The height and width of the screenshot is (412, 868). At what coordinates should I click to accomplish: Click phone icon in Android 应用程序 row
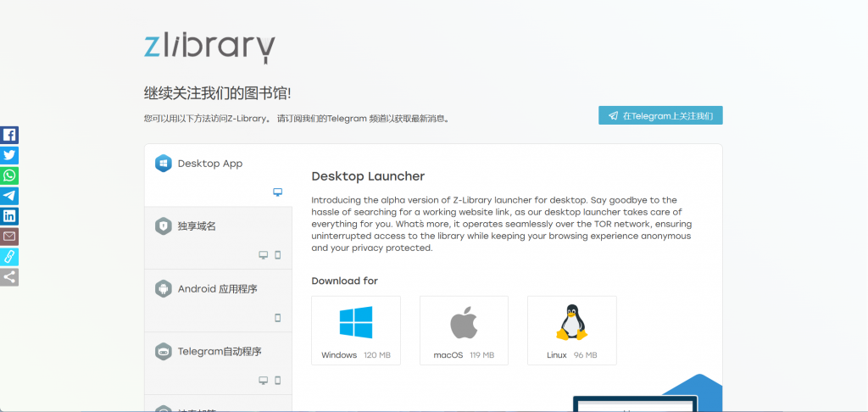pos(278,317)
